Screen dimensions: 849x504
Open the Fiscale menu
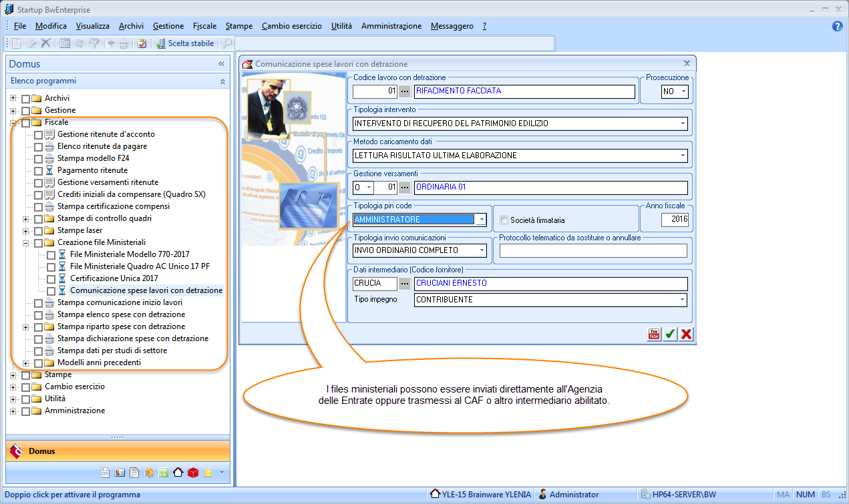pos(204,26)
